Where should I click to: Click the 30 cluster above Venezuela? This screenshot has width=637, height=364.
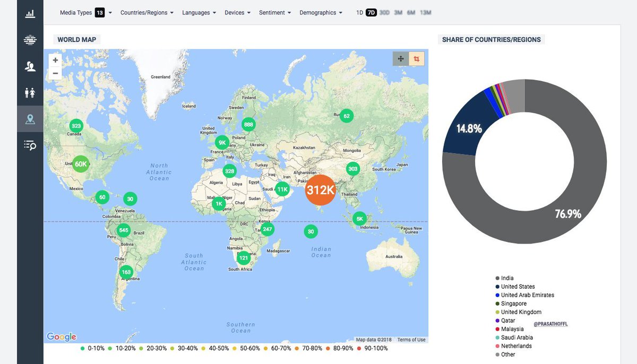[130, 199]
